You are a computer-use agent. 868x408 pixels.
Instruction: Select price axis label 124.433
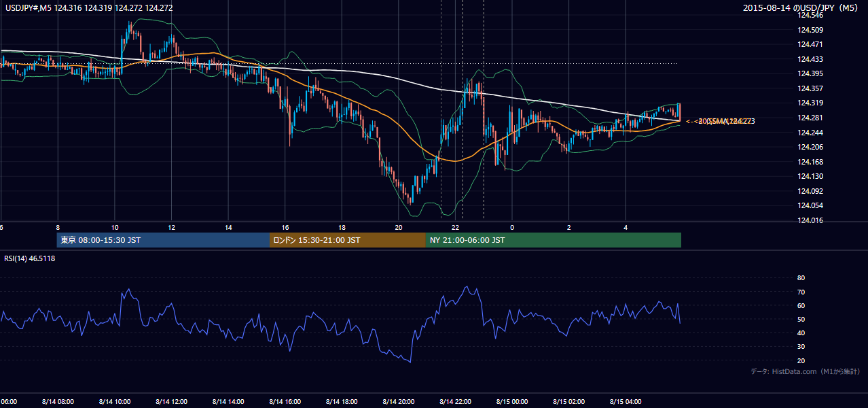(811, 59)
